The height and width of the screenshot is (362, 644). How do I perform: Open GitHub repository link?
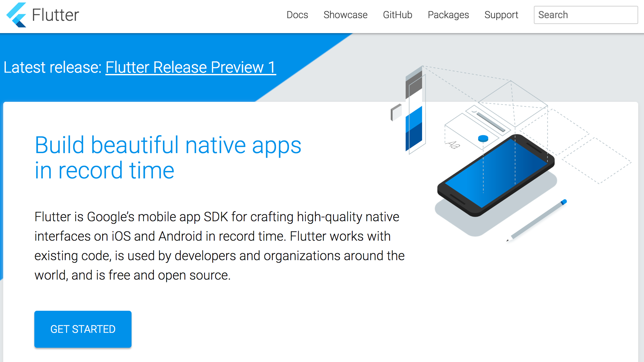coord(397,15)
